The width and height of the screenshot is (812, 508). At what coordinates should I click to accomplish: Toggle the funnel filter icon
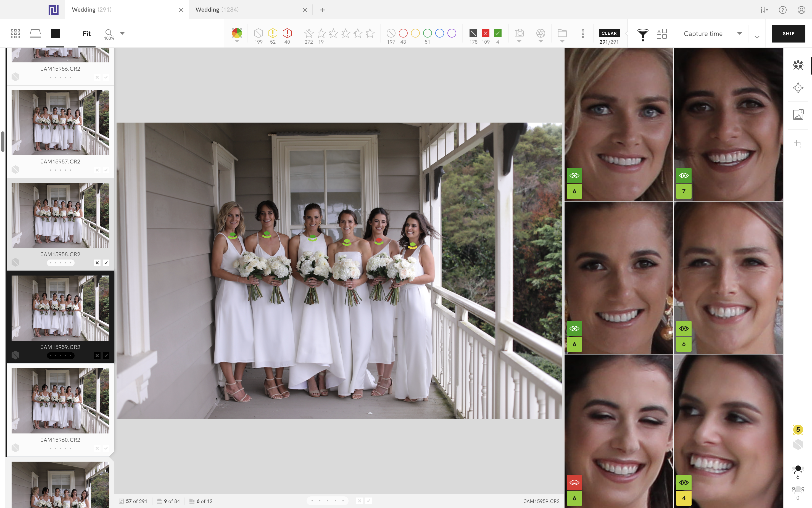point(643,34)
